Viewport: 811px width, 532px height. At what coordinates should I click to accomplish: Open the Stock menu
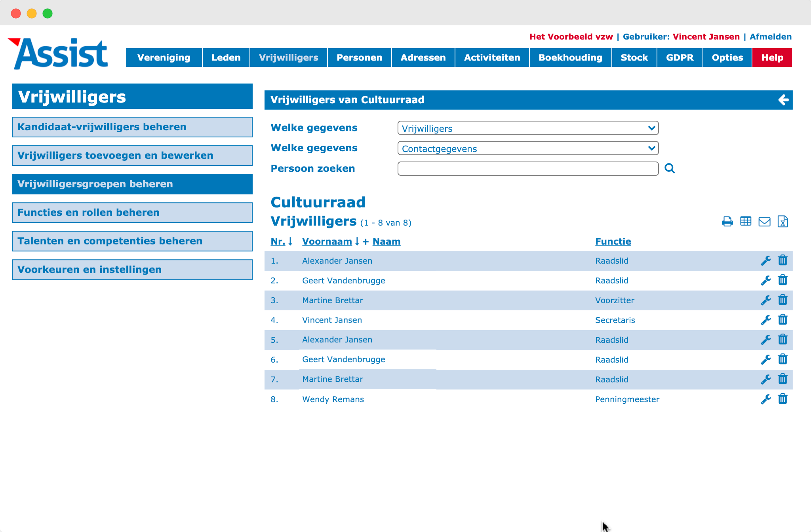[x=634, y=57]
